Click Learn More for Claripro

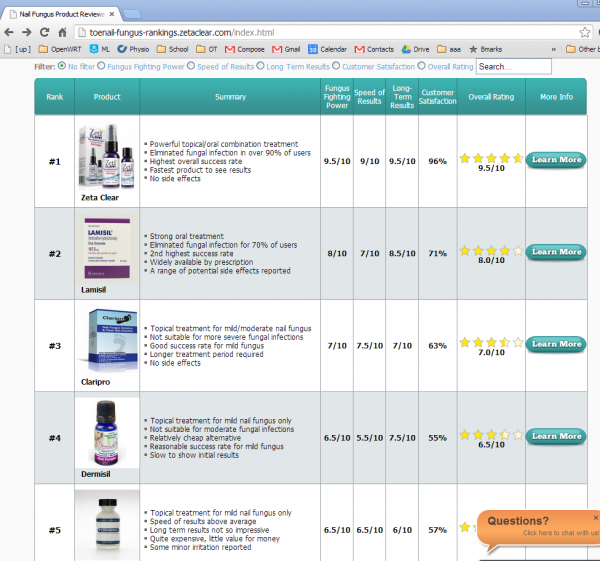point(556,344)
